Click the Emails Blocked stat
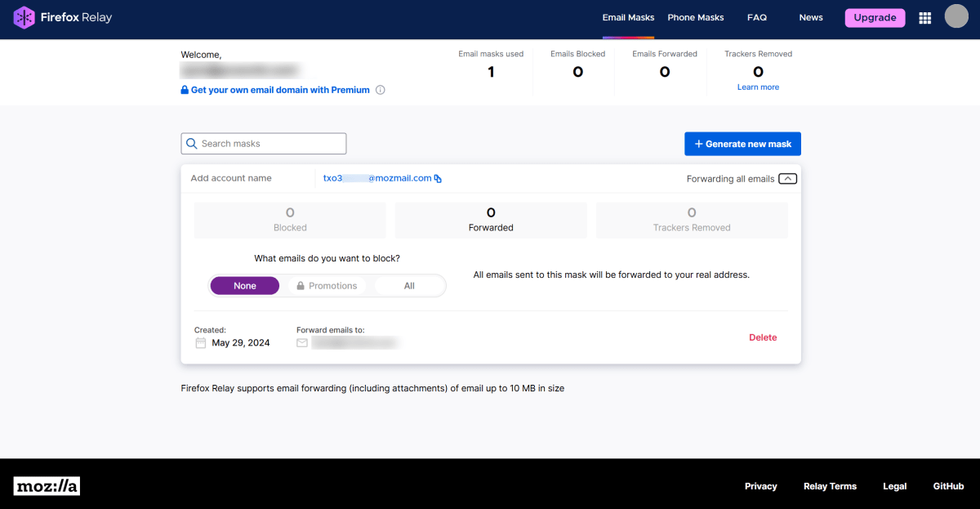The image size is (980, 509). point(578,65)
